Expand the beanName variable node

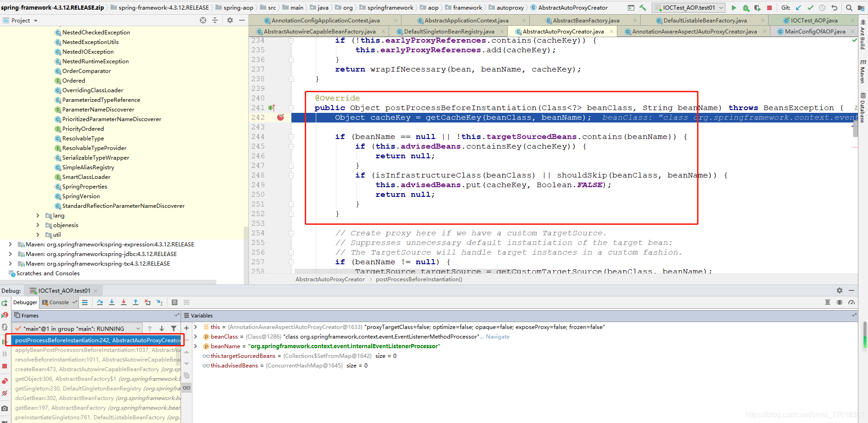[196, 346]
